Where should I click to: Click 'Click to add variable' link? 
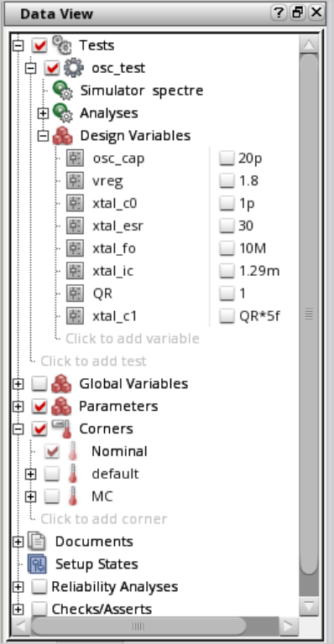133,339
